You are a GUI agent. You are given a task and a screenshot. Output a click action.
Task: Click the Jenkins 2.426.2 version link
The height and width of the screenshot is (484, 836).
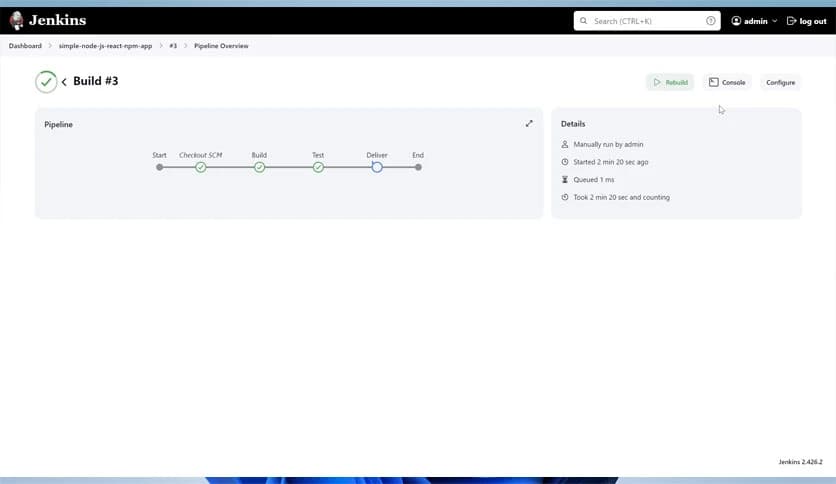click(x=800, y=462)
